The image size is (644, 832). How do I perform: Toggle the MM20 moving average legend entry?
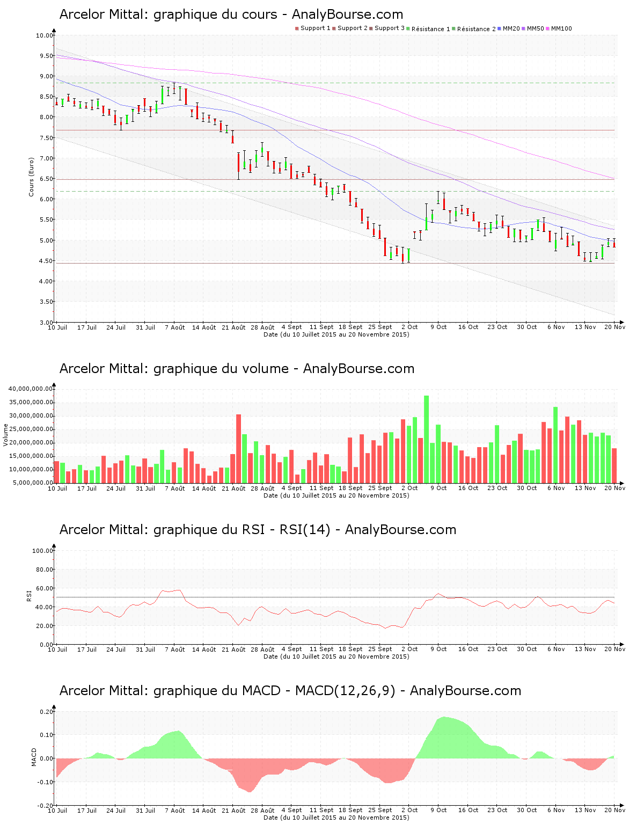click(x=511, y=28)
